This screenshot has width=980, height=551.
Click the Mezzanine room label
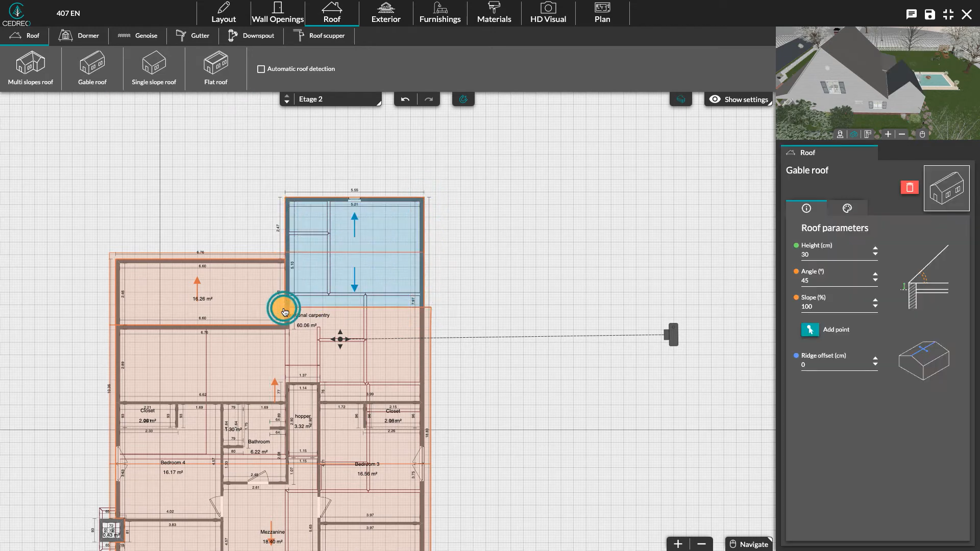tap(273, 532)
